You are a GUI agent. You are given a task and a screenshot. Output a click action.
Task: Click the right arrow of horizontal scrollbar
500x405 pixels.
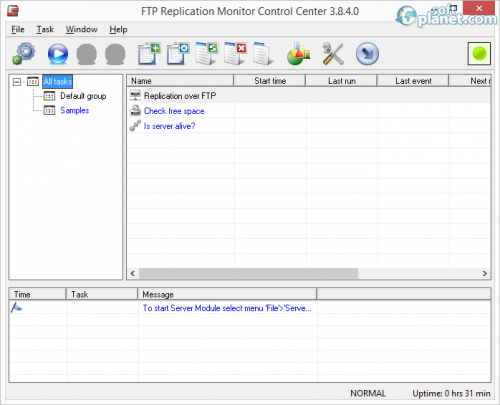[485, 273]
